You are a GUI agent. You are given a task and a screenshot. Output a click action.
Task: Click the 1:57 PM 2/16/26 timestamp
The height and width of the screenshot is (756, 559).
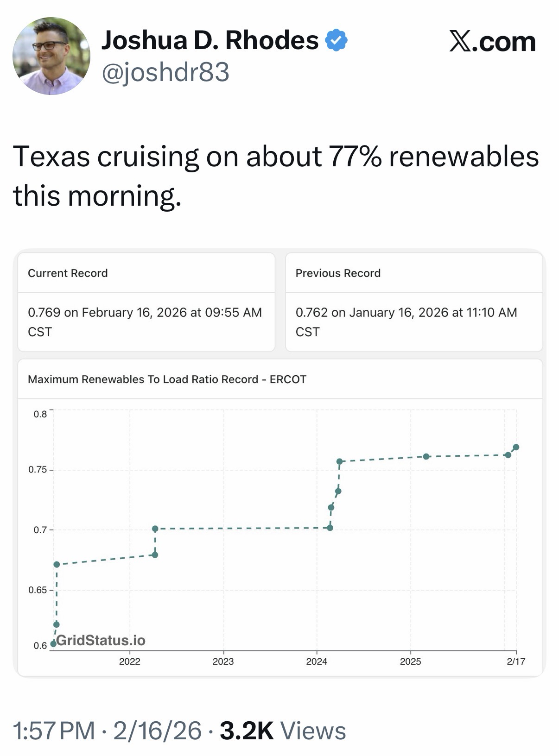tap(108, 731)
